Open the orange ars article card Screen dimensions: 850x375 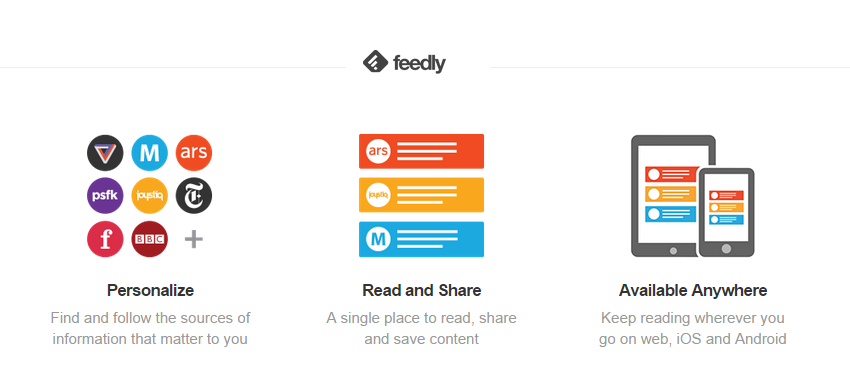click(421, 151)
